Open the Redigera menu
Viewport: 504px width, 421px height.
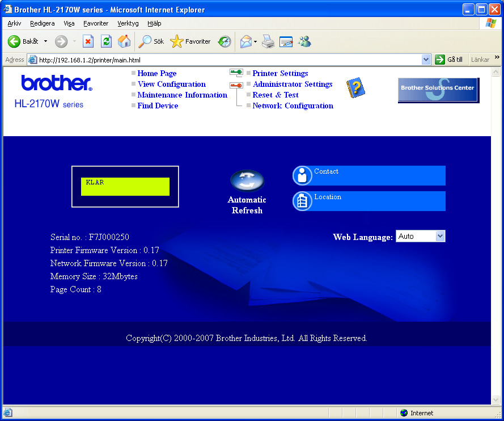[x=43, y=23]
